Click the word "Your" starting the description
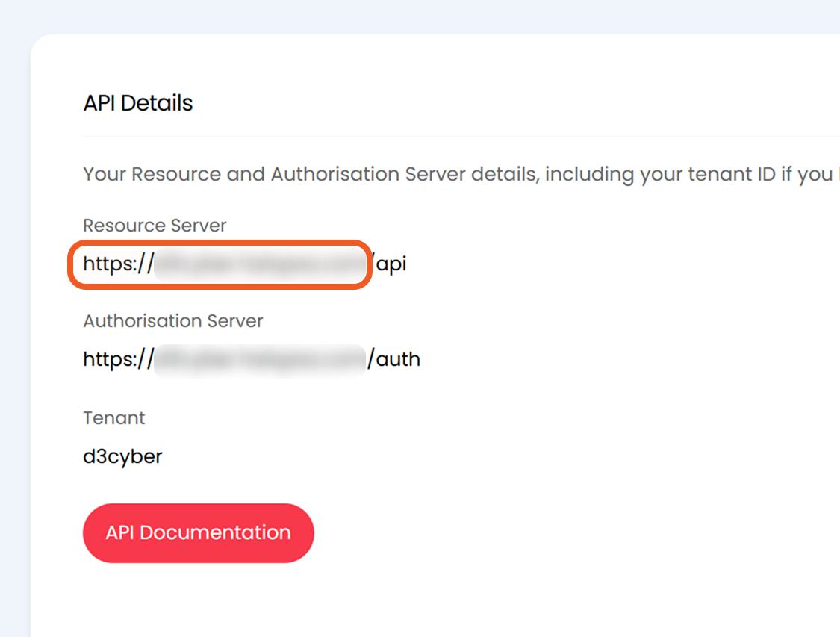The image size is (840, 637). tap(105, 175)
